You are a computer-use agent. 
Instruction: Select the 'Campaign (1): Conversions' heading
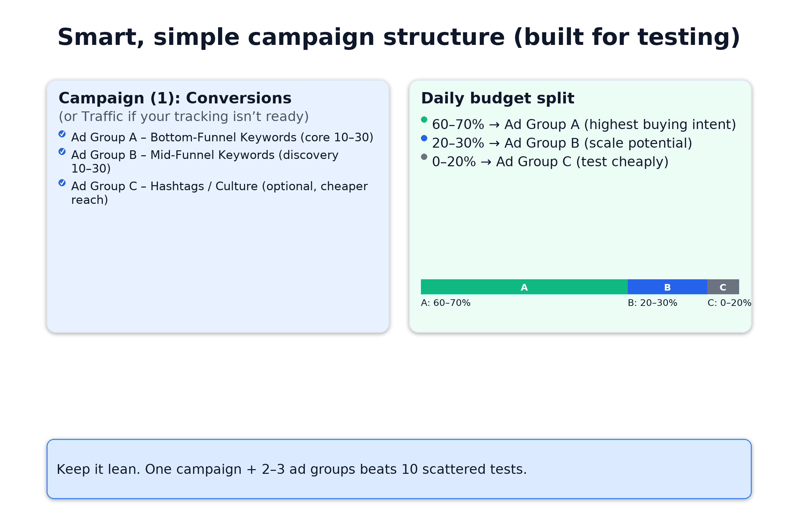tap(175, 98)
